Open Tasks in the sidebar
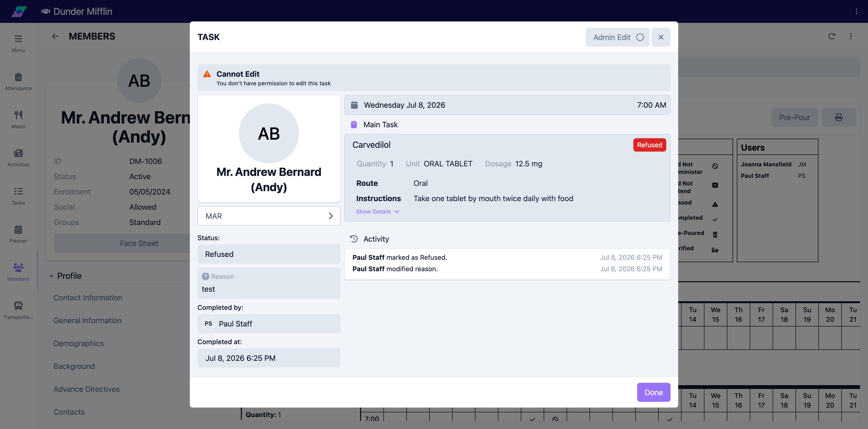The image size is (868, 429). (x=18, y=196)
